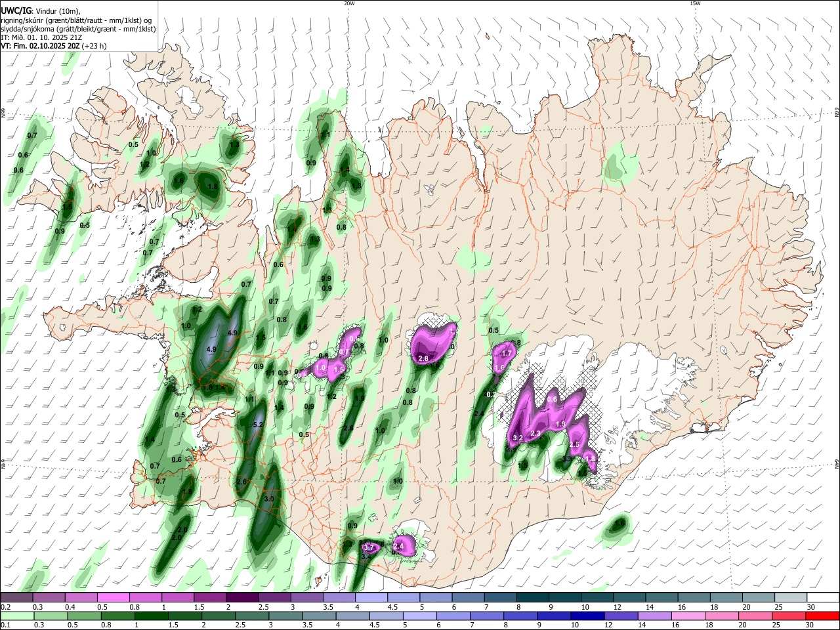
Task: Click the 5.2 precipitation value on the map
Action: (x=257, y=425)
